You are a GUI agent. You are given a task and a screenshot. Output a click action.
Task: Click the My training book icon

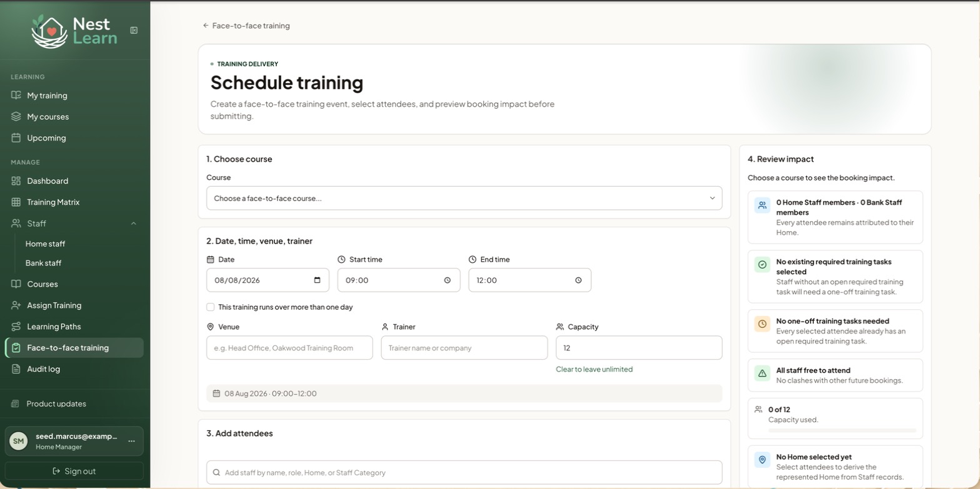(x=16, y=96)
